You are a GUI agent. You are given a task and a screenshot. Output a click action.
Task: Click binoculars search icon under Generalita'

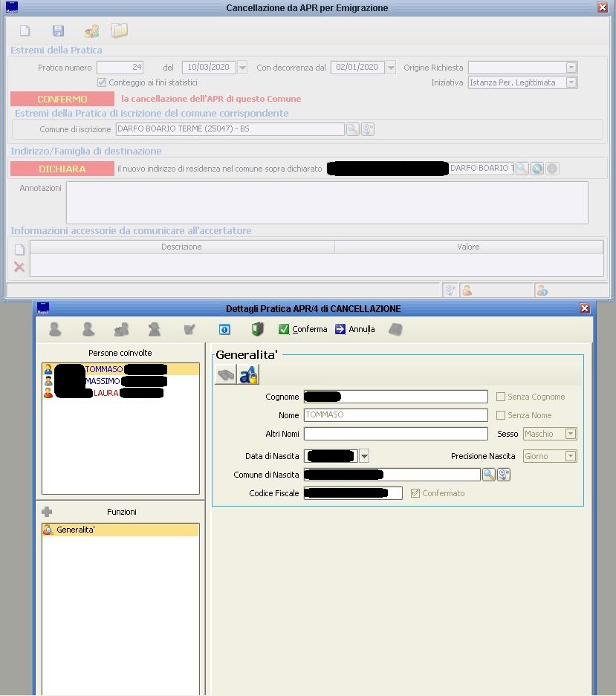pyautogui.click(x=226, y=375)
